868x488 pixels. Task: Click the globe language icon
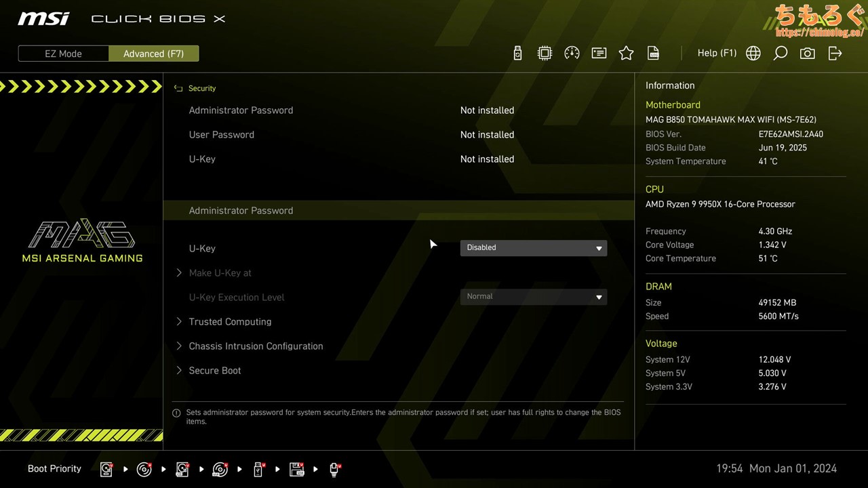tap(753, 54)
